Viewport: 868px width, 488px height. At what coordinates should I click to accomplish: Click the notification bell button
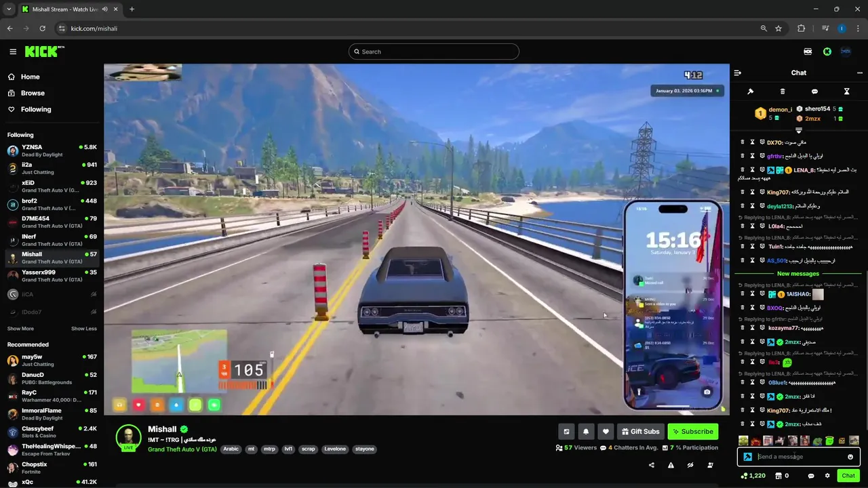[x=586, y=431]
